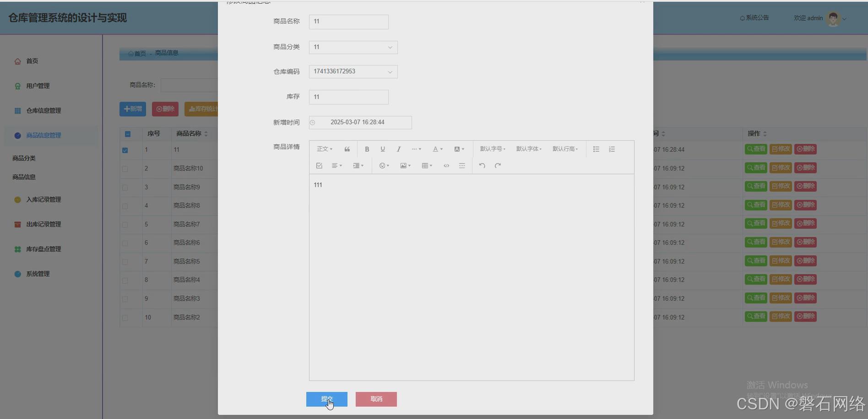Open the 默认字体 font family dropdown

point(529,149)
